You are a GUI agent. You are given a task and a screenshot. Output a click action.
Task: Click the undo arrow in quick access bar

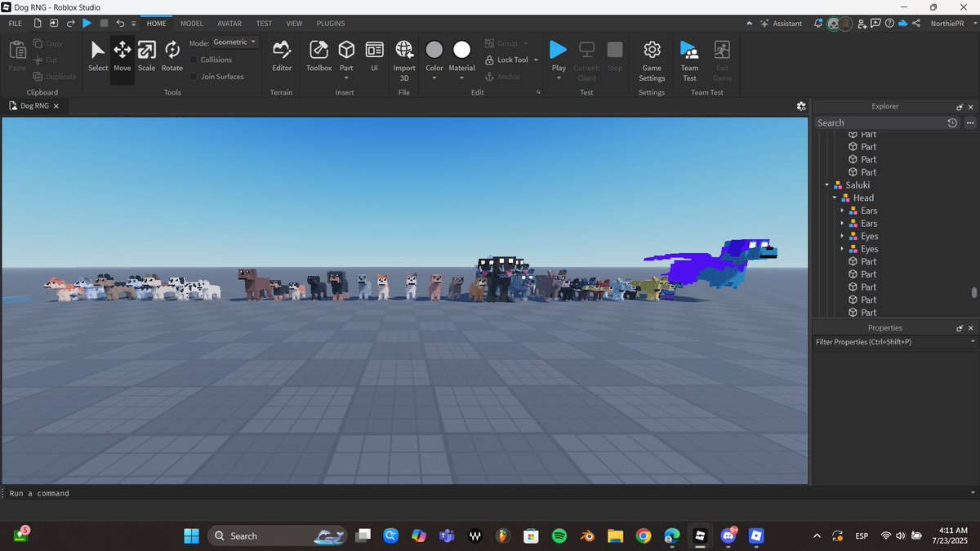pos(121,24)
